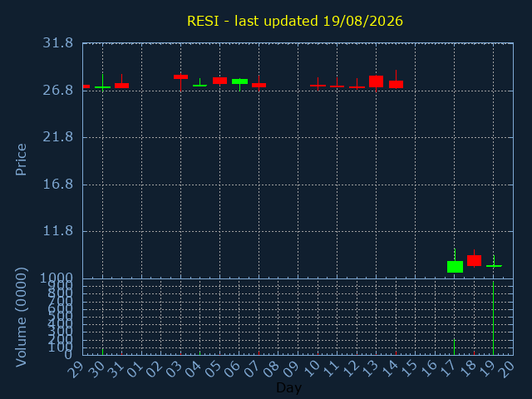Click the Volume (0000) axis label
The image size is (532, 399).
tap(21, 318)
